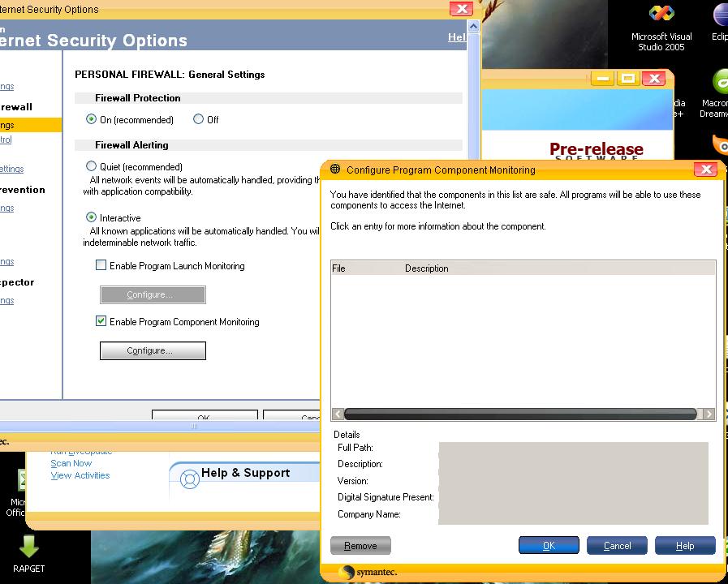The width and height of the screenshot is (728, 584).
Task: Open Microsoft Visual Studio 2005 desktop icon
Action: 661,28
